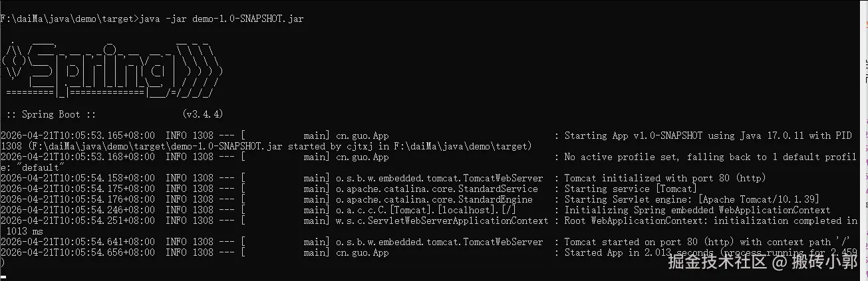Click the (v3.4.4) version text
The width and height of the screenshot is (868, 281).
pyautogui.click(x=202, y=114)
